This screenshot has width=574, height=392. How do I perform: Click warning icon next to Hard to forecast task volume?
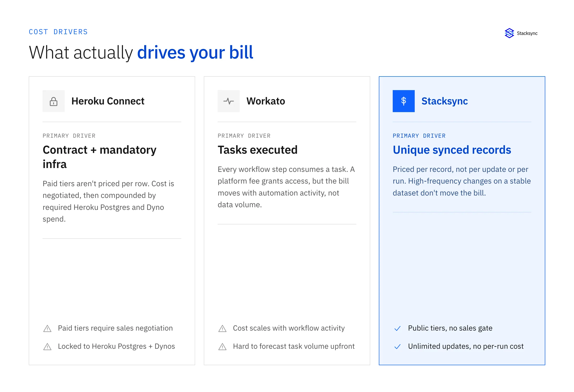[x=222, y=347]
